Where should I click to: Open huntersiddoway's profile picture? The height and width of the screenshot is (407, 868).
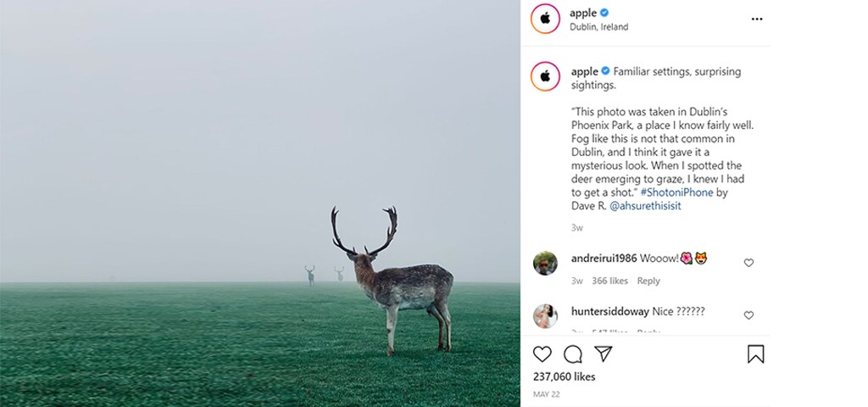pos(545,316)
